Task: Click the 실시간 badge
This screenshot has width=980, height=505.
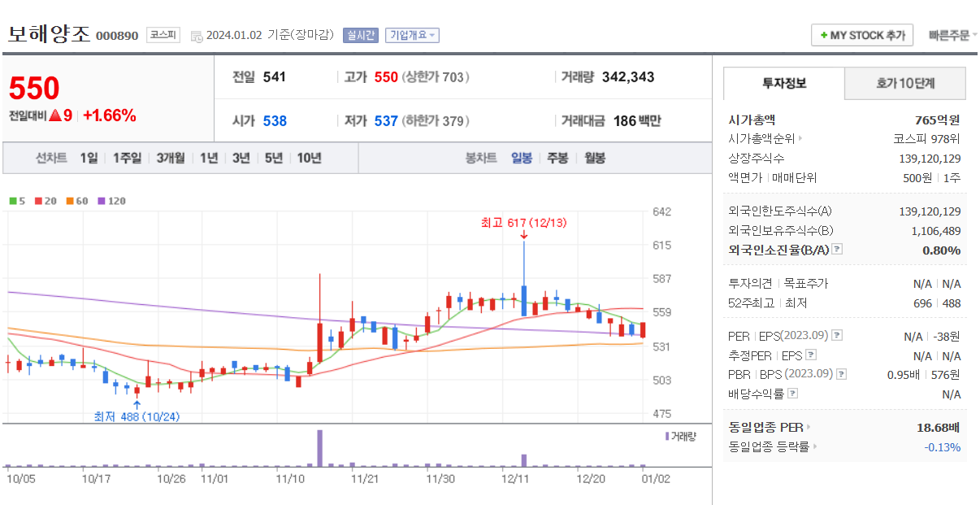Action: point(361,35)
